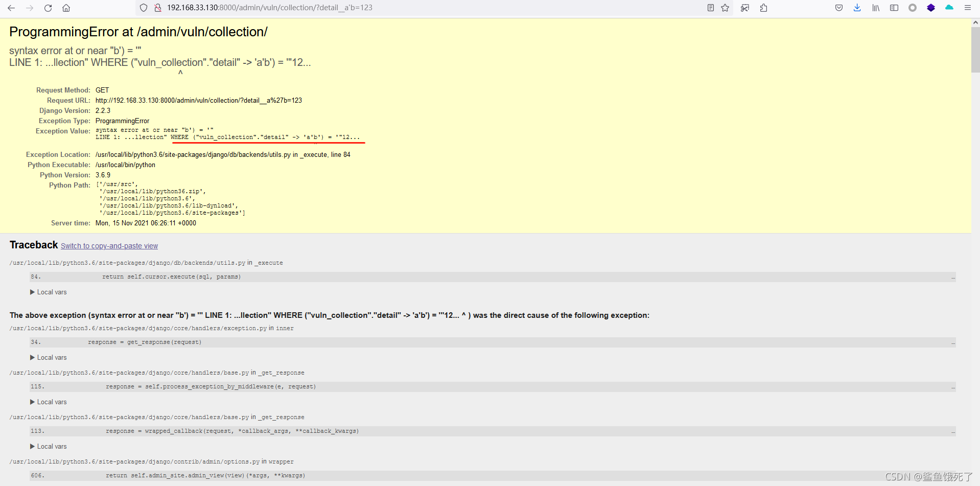Select the Exception Type ProgrammingError value

[123, 121]
